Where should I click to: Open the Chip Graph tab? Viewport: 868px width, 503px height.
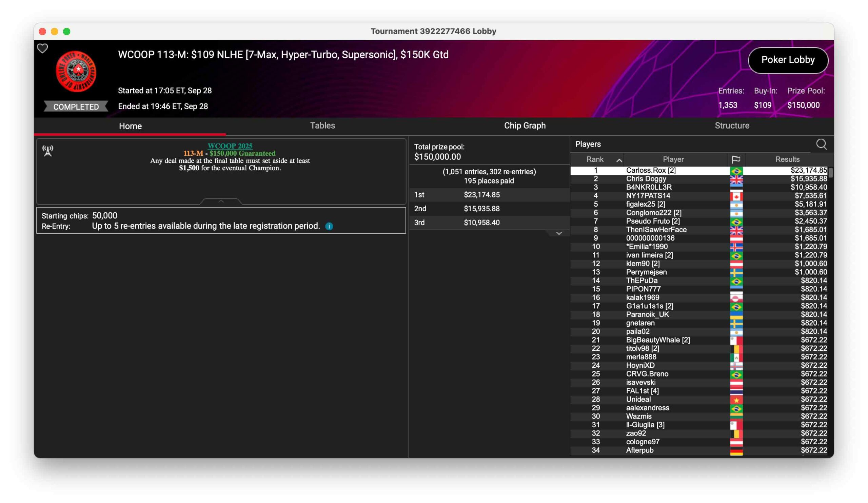coord(525,126)
